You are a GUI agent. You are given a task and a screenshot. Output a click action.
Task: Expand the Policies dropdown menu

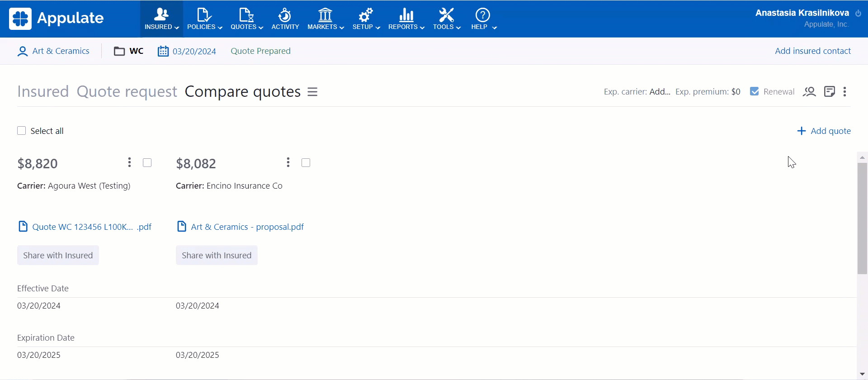pos(204,19)
